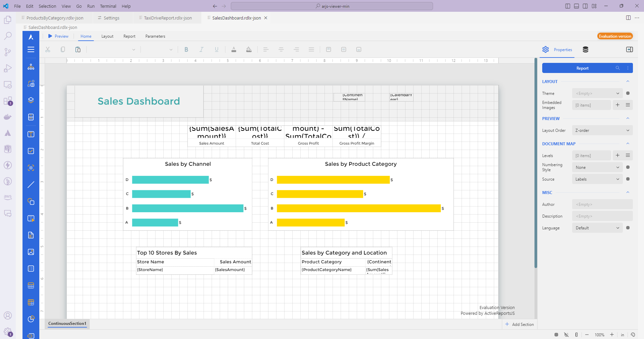Toggle the snapping visibility icon in status bar
The image size is (644, 339).
566,335
